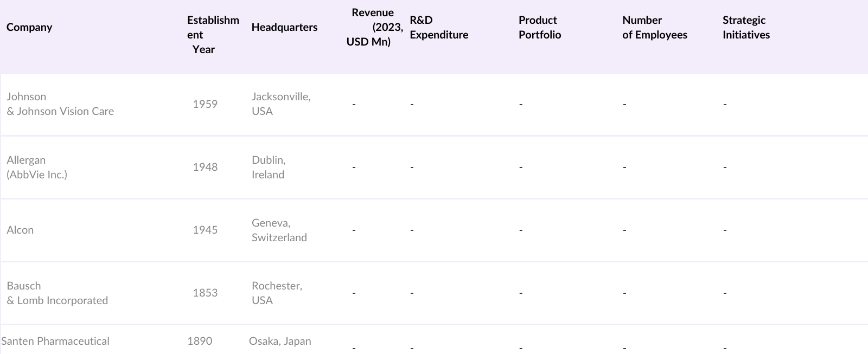Click the Establishment Year column header
The height and width of the screenshot is (354, 868).
tap(213, 35)
